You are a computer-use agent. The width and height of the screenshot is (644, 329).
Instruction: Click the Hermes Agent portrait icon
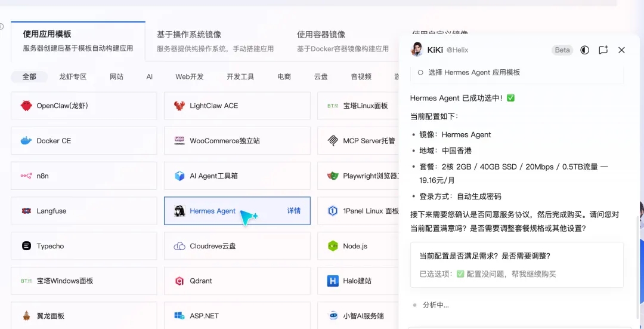[179, 211]
